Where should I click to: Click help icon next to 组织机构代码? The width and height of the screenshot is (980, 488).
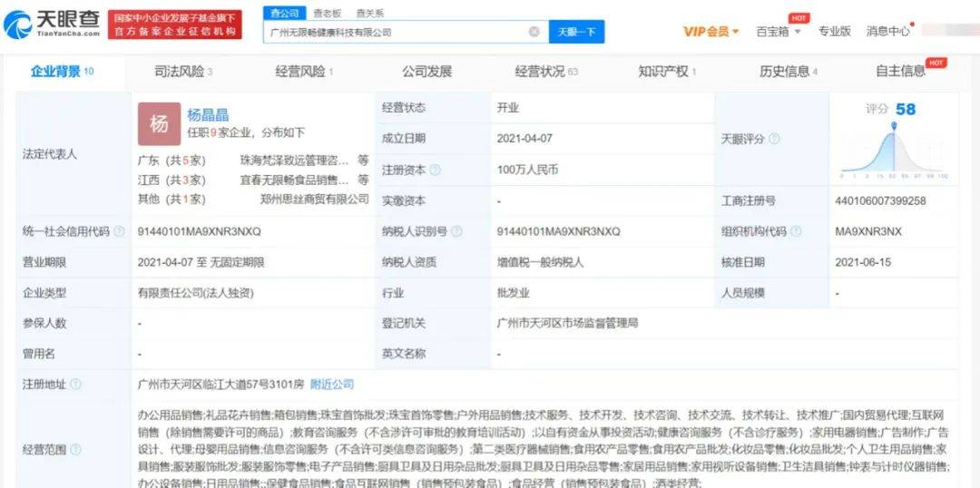[x=795, y=231]
